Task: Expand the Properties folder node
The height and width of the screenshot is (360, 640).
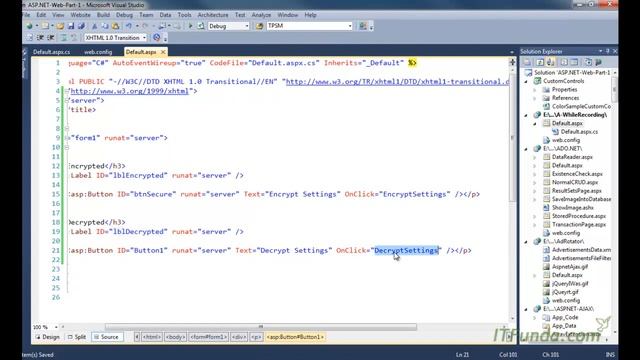Action: coord(535,90)
